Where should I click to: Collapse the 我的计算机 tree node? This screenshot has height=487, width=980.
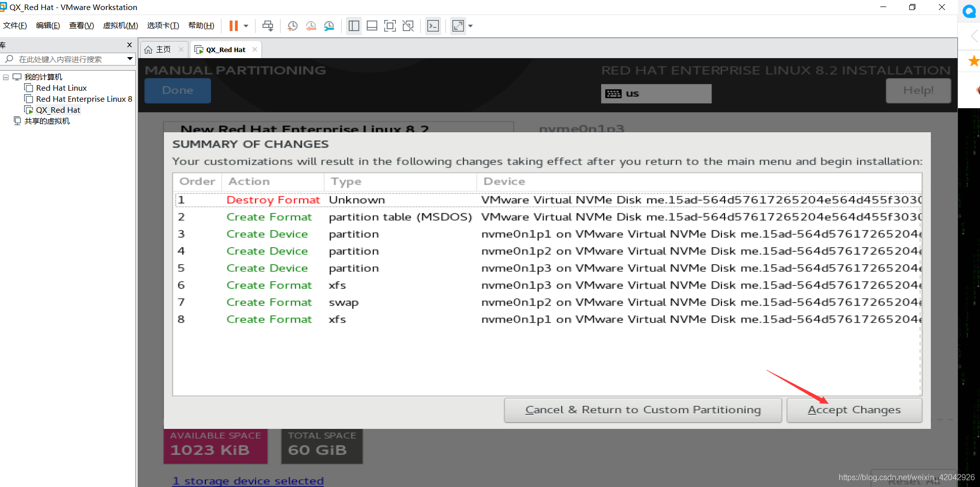(6, 77)
